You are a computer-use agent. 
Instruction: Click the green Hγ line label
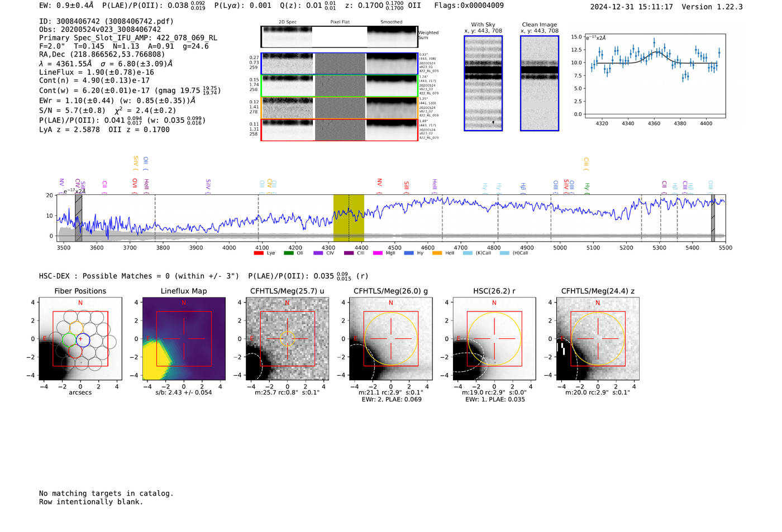point(587,188)
